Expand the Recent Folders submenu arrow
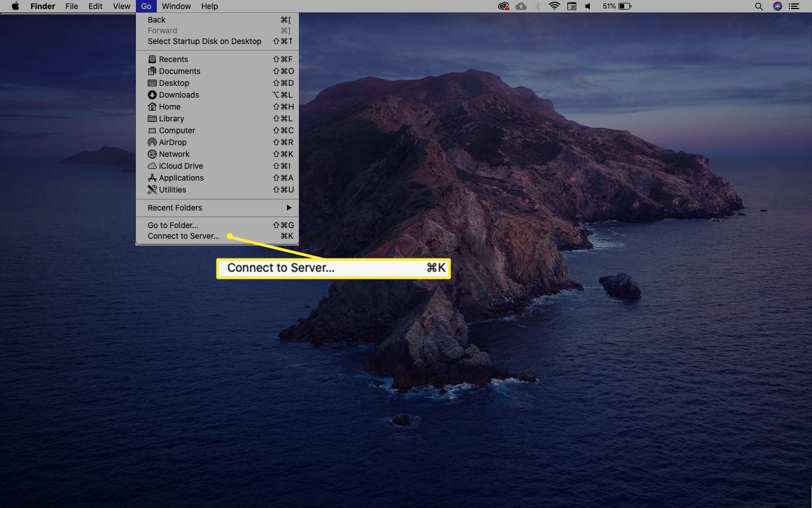Screen dimensions: 812x508 coord(289,208)
